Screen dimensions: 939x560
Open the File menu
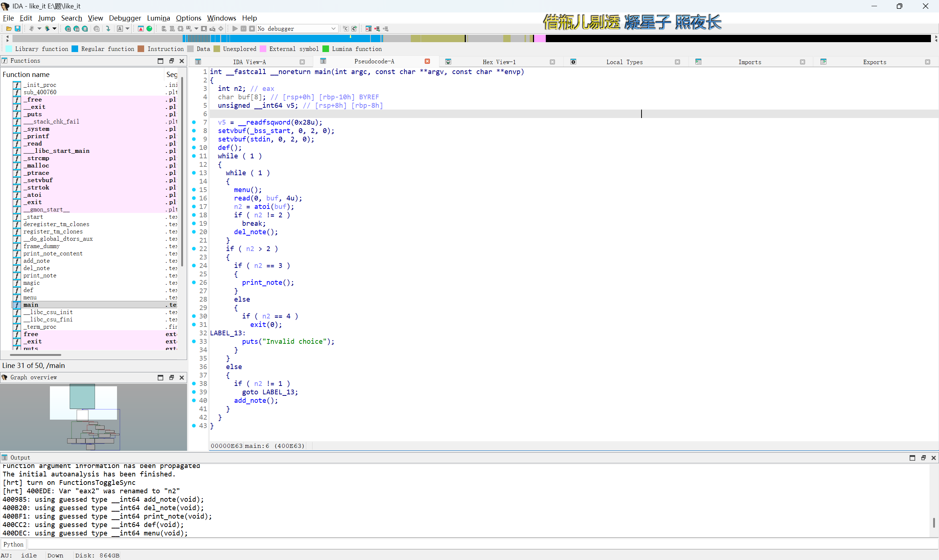8,18
